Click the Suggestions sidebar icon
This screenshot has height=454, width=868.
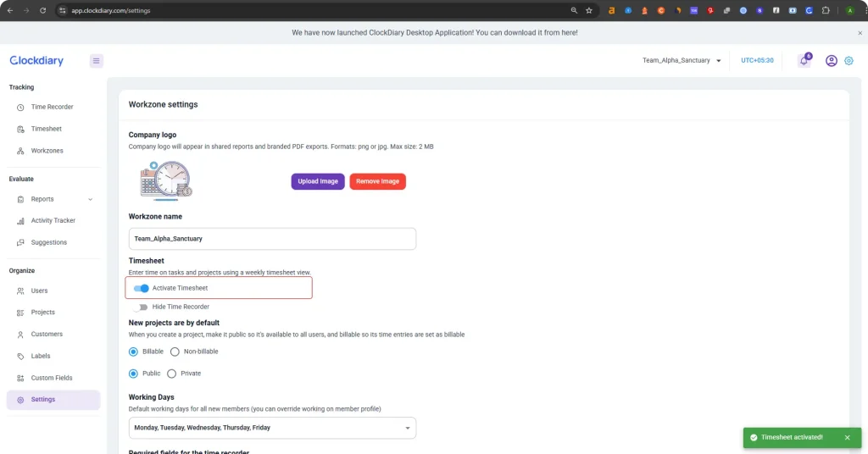click(x=20, y=243)
